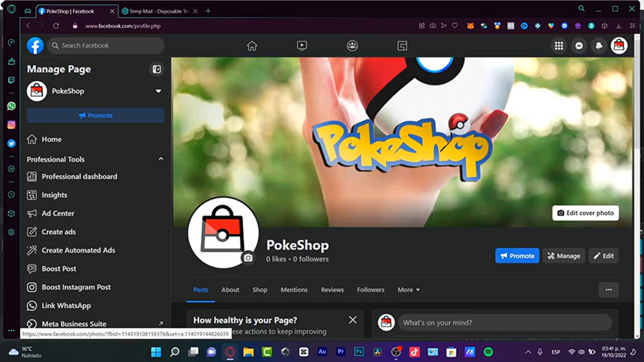Open Twitter in Opera sidebar
Image resolution: width=644 pixels, height=362 pixels.
click(11, 143)
